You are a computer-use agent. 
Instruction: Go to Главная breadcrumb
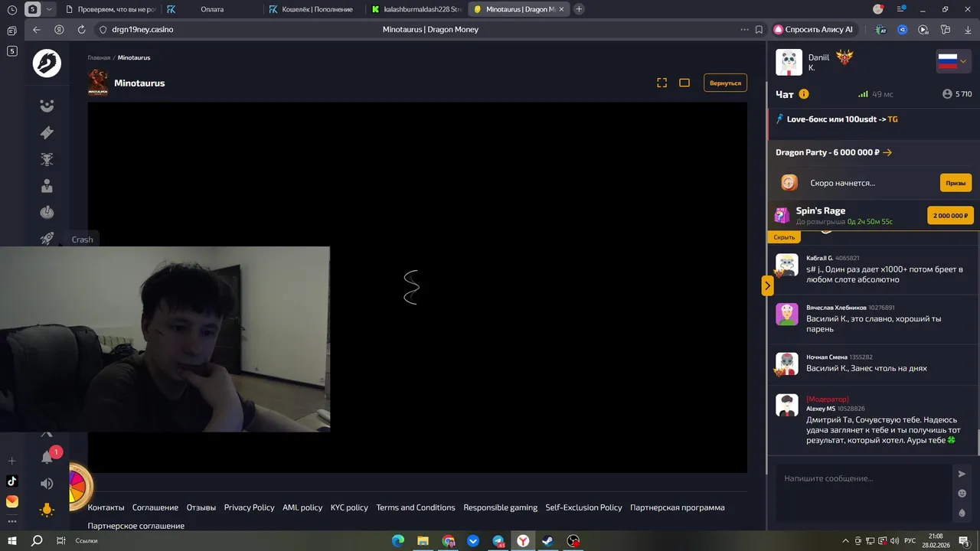tap(99, 57)
